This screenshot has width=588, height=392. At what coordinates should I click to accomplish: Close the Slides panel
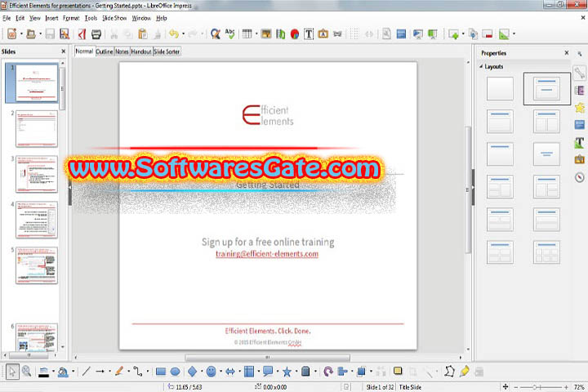tap(64, 51)
